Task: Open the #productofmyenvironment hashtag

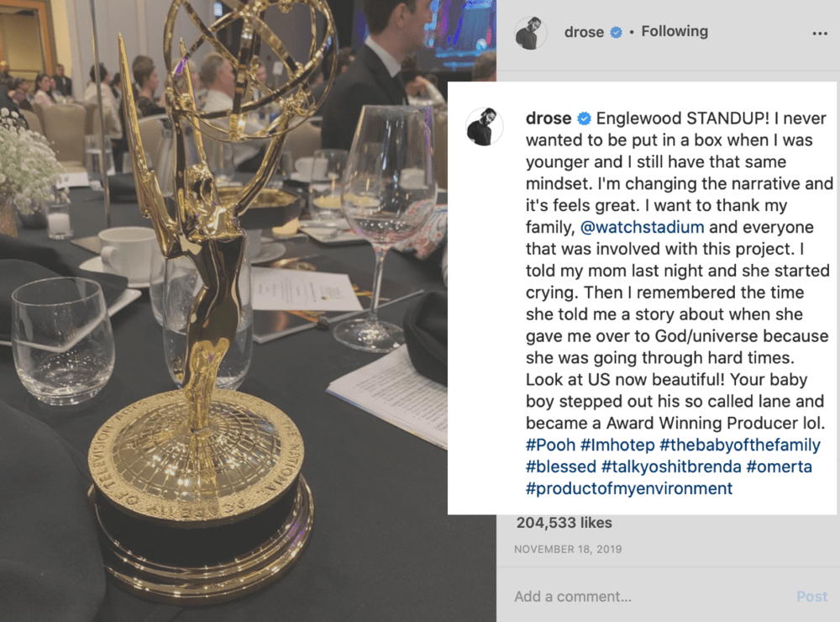Action: point(629,488)
